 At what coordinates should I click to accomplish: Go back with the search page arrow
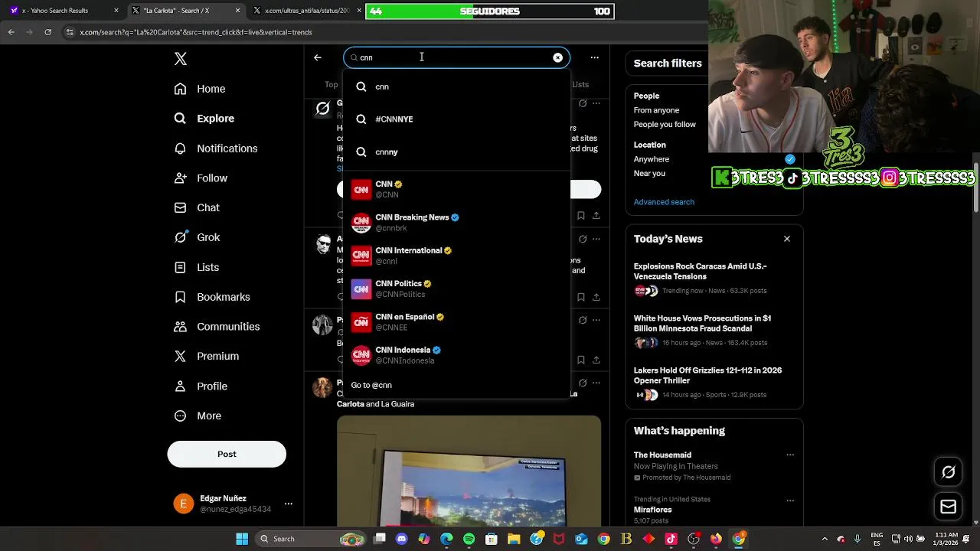318,57
